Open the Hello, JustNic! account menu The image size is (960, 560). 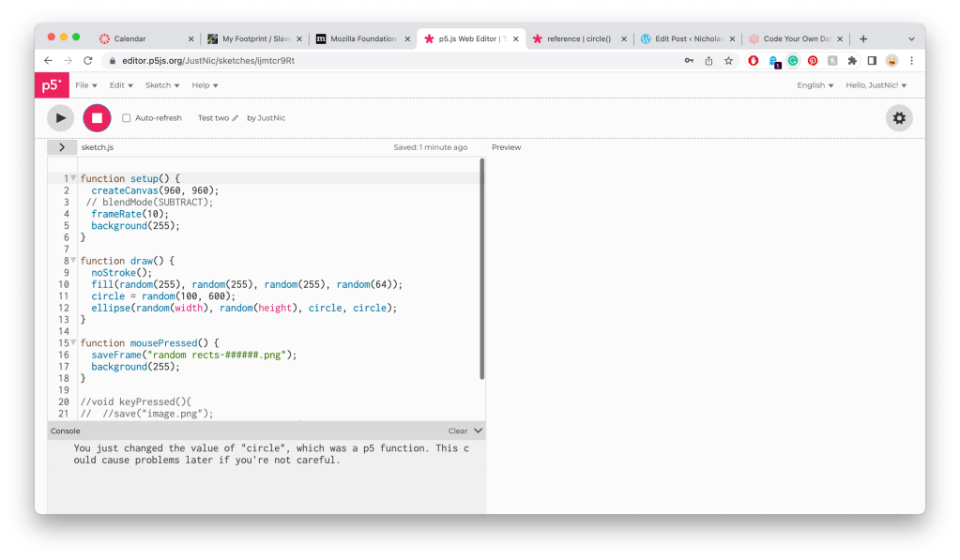[x=876, y=85]
